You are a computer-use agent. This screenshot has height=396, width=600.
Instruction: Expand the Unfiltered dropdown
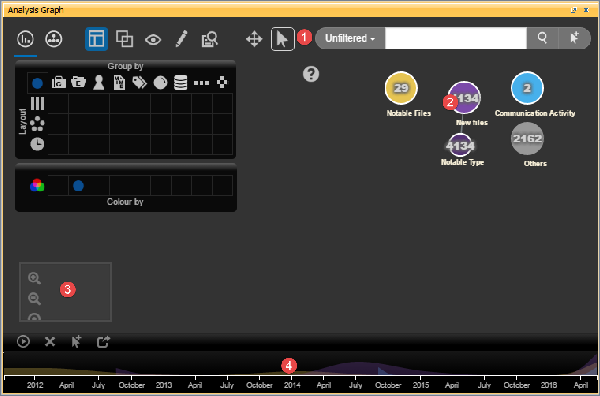(x=350, y=38)
